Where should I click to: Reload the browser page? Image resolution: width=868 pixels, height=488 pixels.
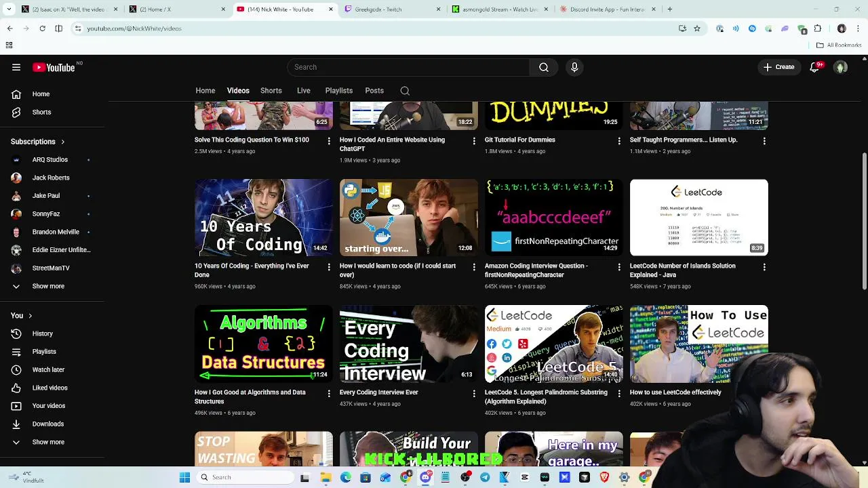pyautogui.click(x=42, y=28)
